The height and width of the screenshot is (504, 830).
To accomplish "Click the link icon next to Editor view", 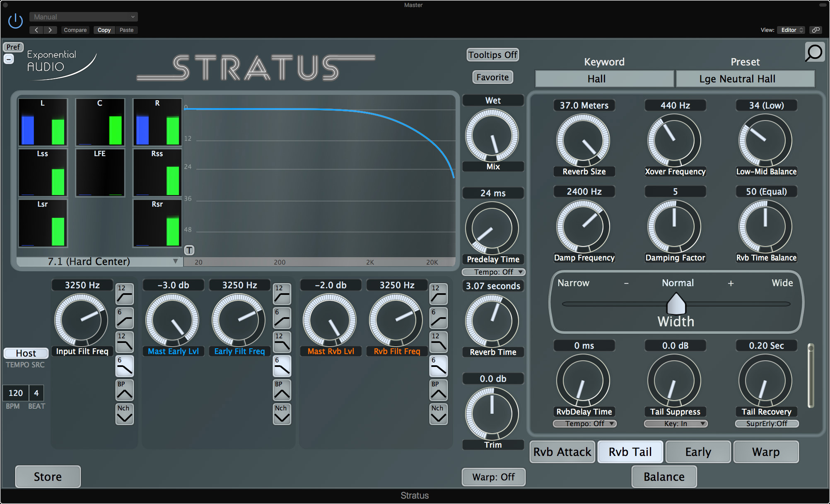I will coord(816,30).
